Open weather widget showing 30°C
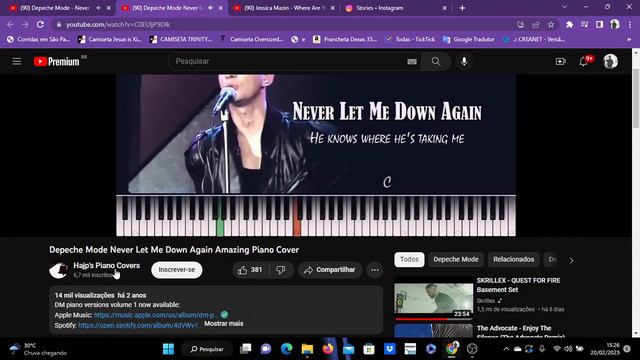Image resolution: width=640 pixels, height=360 pixels. pos(38,349)
